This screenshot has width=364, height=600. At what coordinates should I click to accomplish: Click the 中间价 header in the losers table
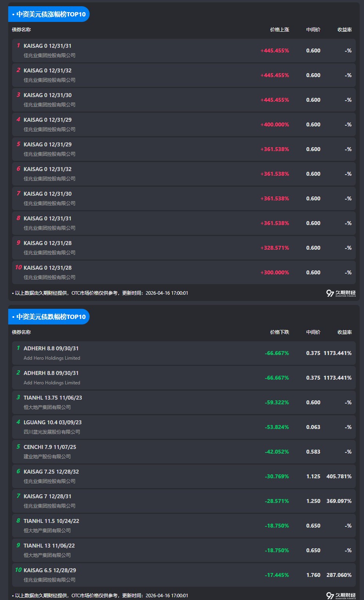[313, 332]
